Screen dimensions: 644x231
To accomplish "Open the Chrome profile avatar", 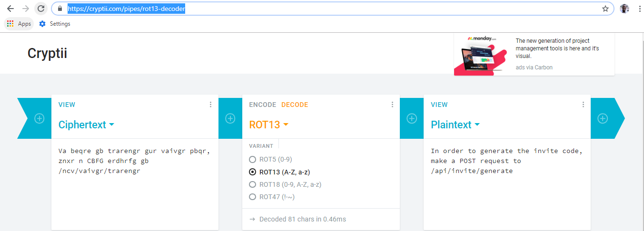I will click(x=624, y=9).
